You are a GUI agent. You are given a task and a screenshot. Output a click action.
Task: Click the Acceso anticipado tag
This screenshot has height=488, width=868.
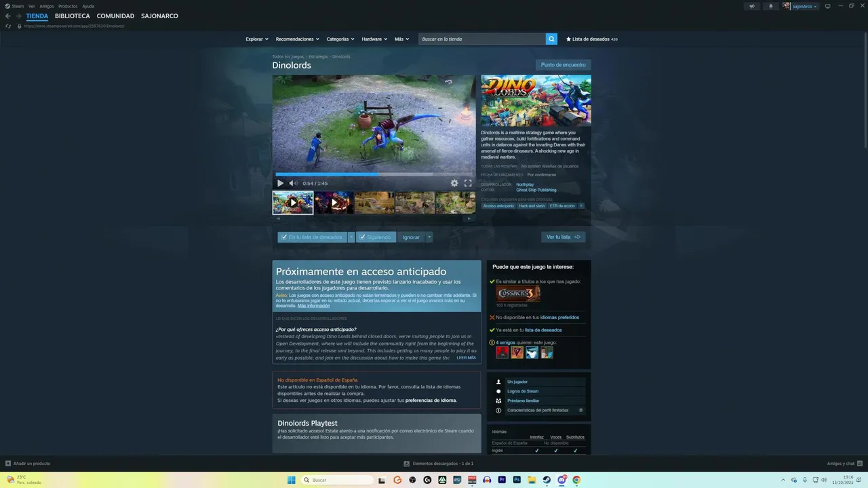coord(498,205)
